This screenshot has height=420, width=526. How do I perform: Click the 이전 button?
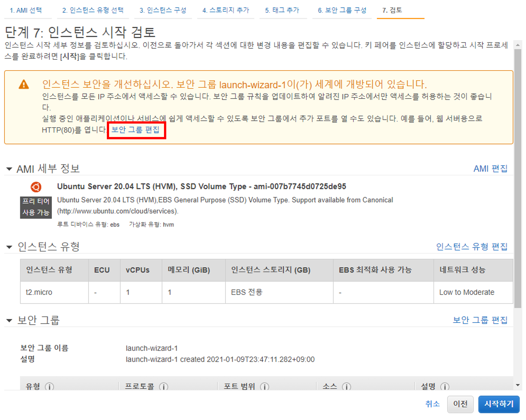460,404
